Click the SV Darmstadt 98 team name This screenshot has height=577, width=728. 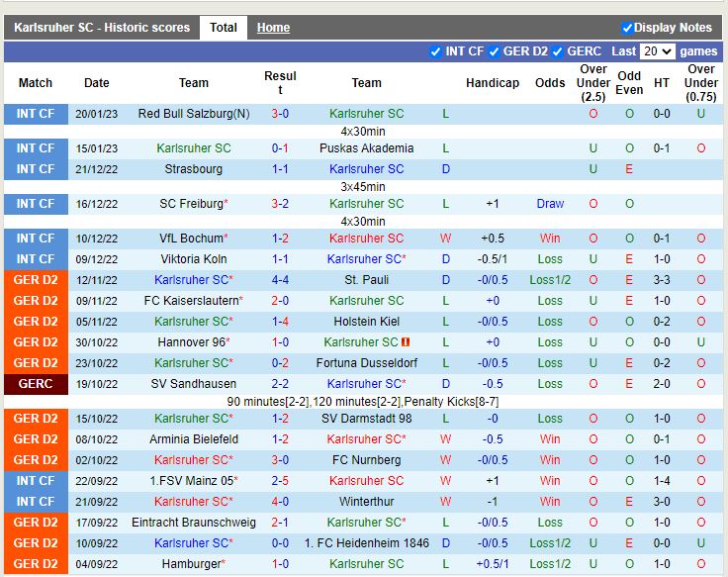[x=366, y=419]
